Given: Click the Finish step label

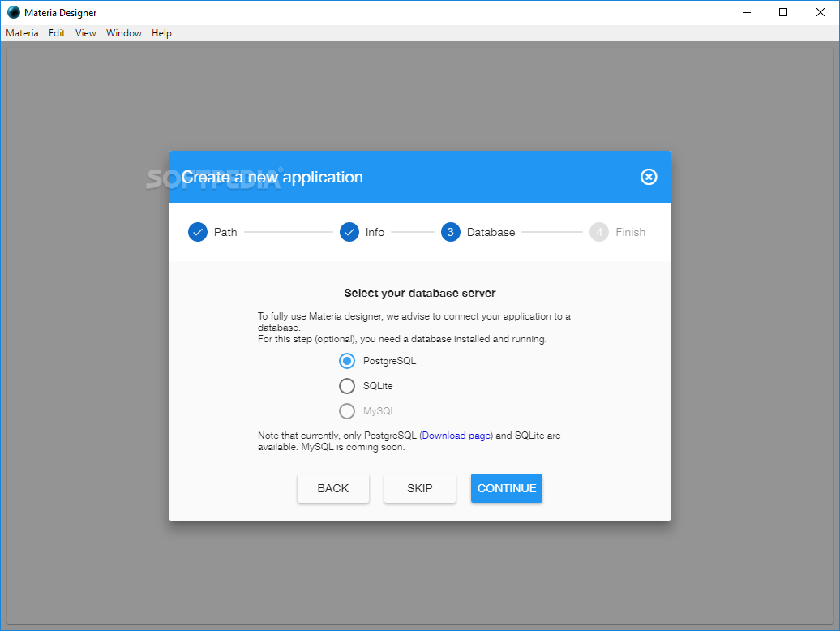Looking at the screenshot, I should 631,232.
